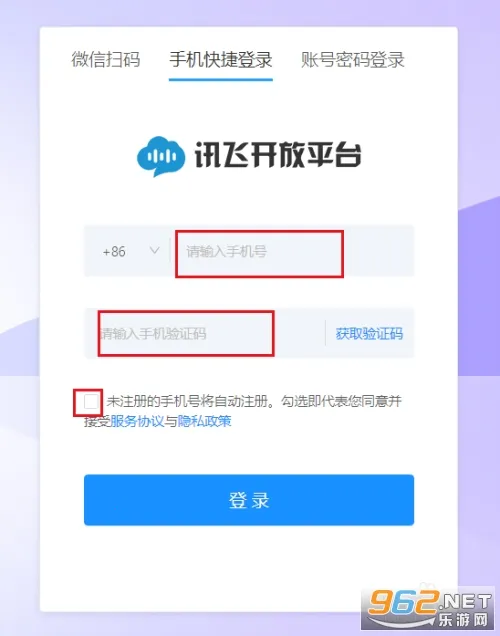Screen dimensions: 500x636
Task: Focus the 请输入手机验证码 input field
Action: coord(205,333)
